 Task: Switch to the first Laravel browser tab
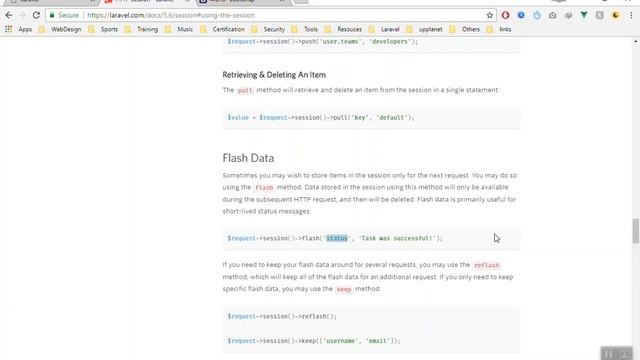[x=51, y=2]
